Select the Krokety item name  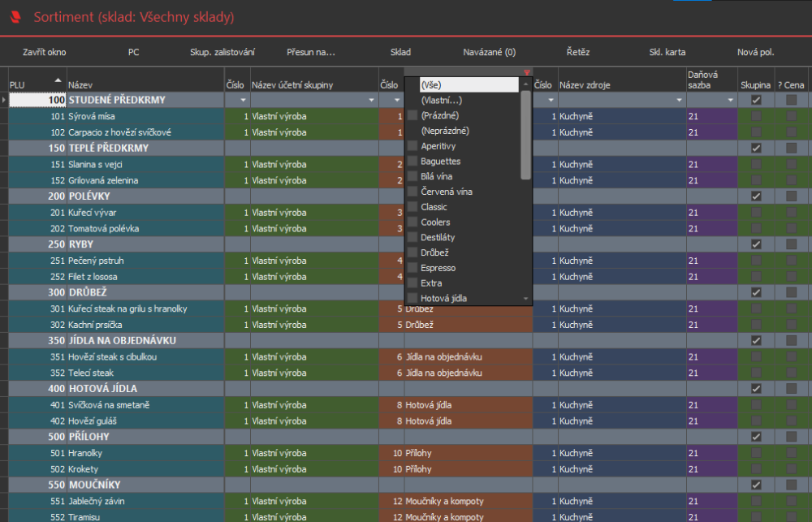click(145, 469)
